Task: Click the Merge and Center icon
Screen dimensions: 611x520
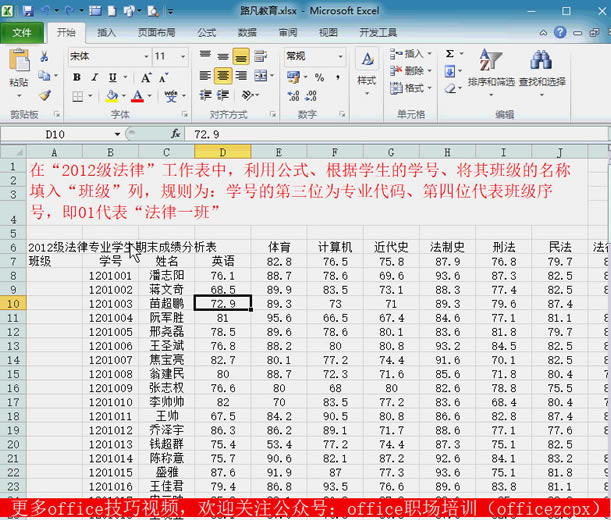Action: [x=261, y=76]
